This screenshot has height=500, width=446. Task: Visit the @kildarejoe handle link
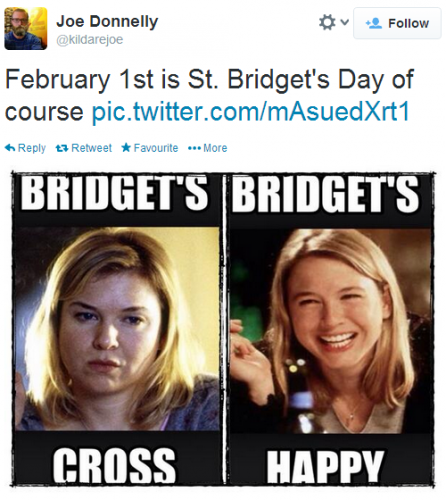(x=90, y=40)
